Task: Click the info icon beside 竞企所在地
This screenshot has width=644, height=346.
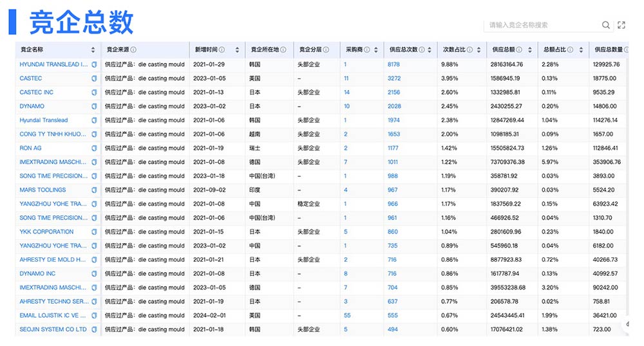Action: pyautogui.click(x=283, y=50)
